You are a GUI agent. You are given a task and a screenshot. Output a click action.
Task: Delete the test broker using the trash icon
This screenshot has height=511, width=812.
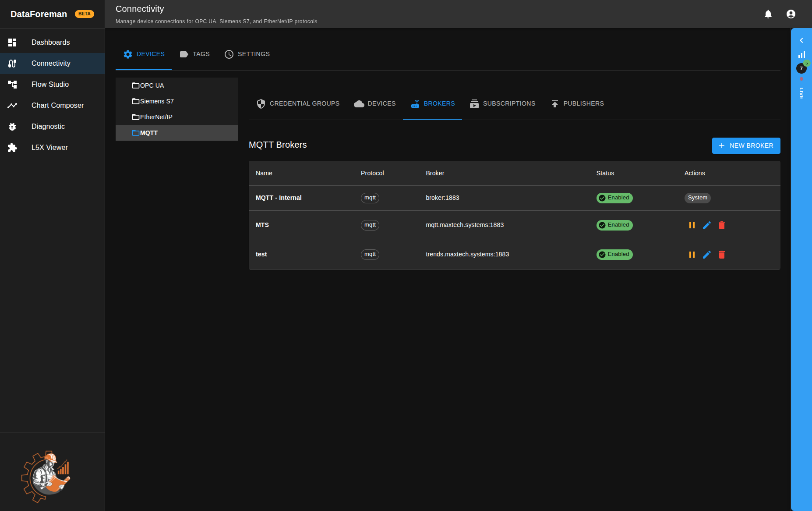721,254
